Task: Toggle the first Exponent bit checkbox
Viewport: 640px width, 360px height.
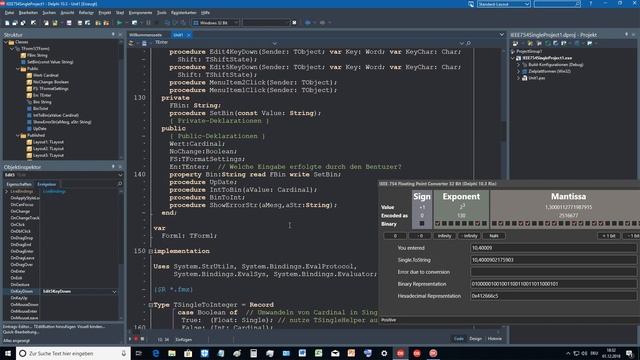Action: (x=438, y=223)
